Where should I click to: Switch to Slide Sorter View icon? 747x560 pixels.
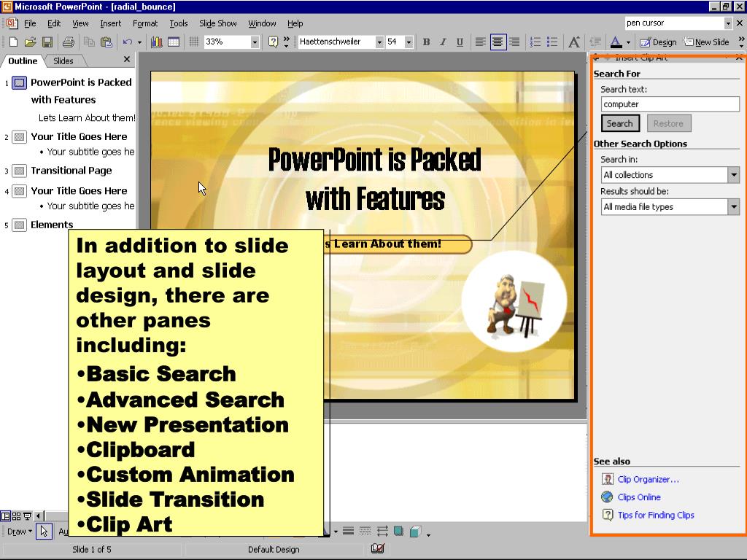coord(17,516)
